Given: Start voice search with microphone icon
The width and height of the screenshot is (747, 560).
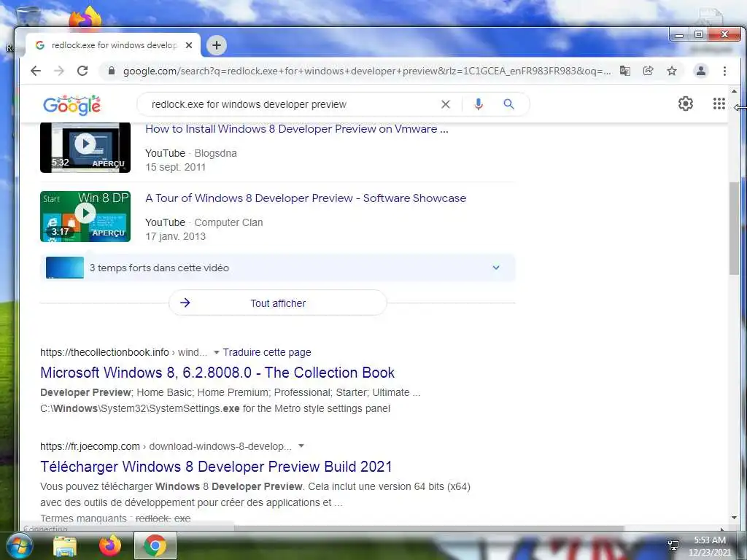Looking at the screenshot, I should (x=479, y=104).
